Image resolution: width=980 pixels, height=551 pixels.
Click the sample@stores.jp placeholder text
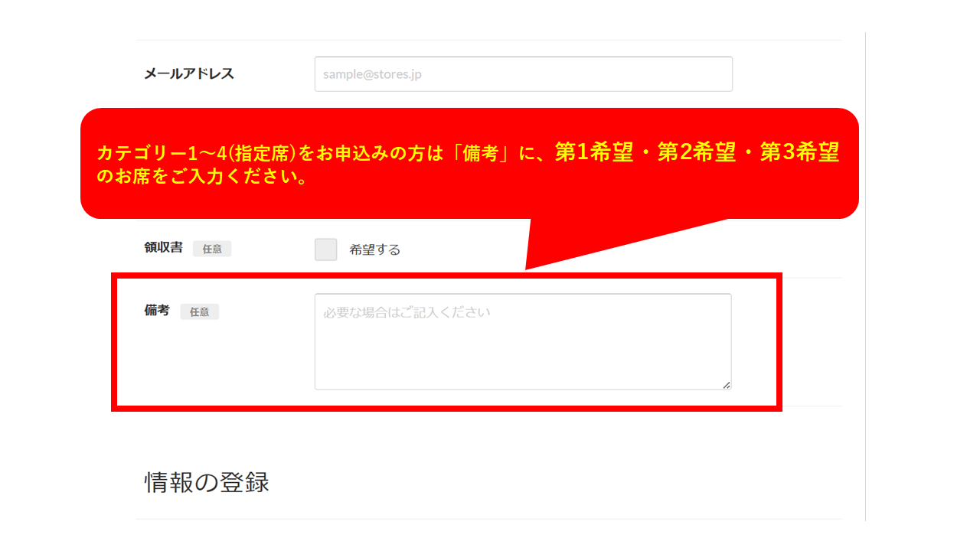click(372, 74)
